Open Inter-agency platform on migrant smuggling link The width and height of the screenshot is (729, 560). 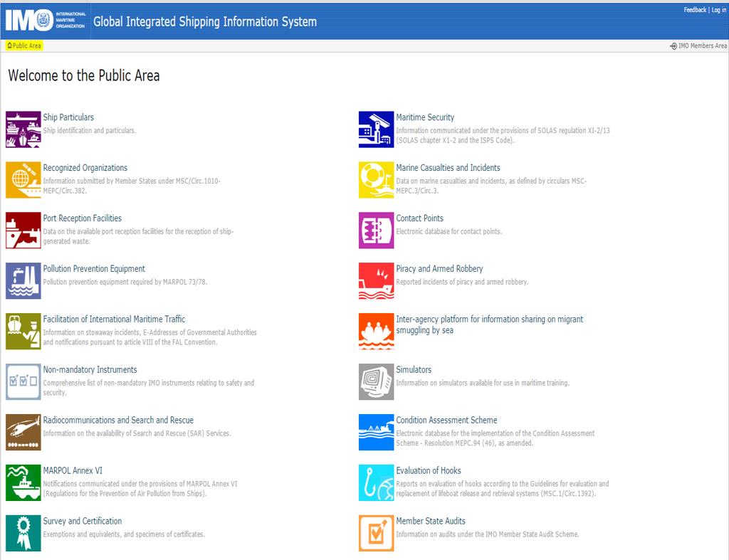point(489,324)
